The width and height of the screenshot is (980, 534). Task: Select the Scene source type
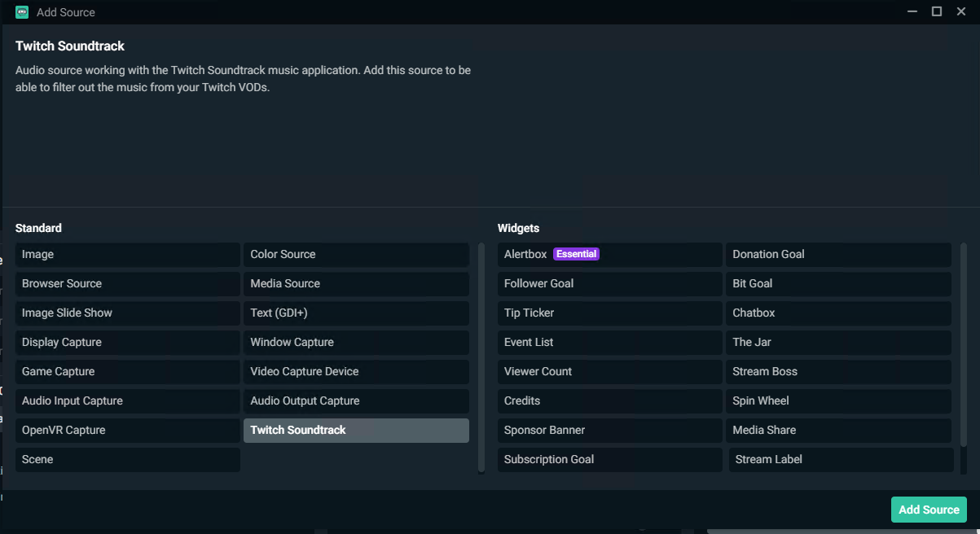[126, 459]
